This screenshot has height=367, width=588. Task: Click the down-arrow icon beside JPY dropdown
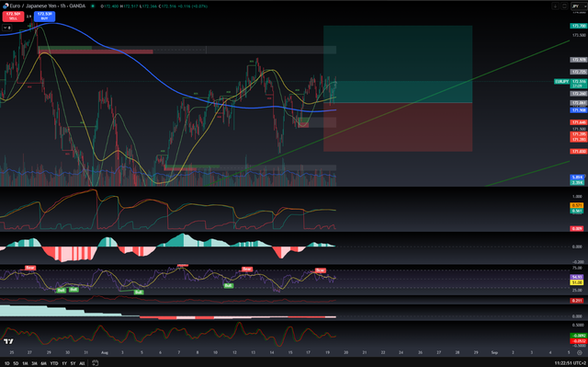pyautogui.click(x=555, y=6)
